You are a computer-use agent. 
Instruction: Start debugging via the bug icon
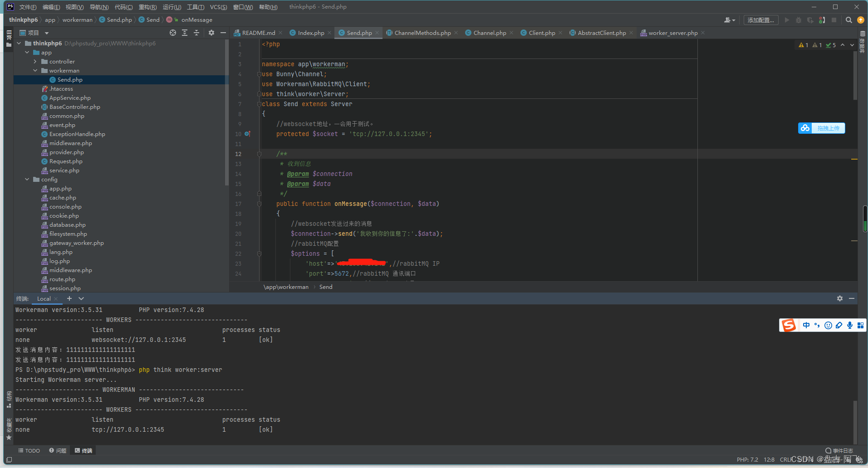tap(798, 20)
